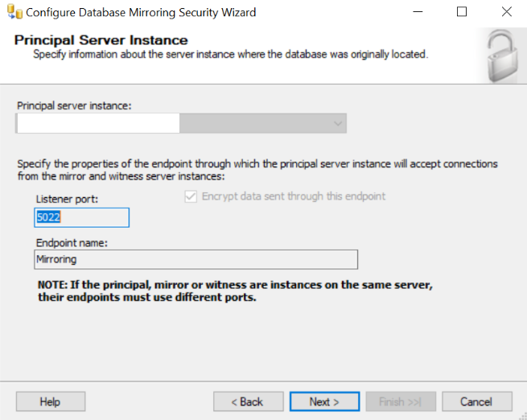This screenshot has height=420, width=527.
Task: Go back with the < Back button
Action: tap(248, 401)
